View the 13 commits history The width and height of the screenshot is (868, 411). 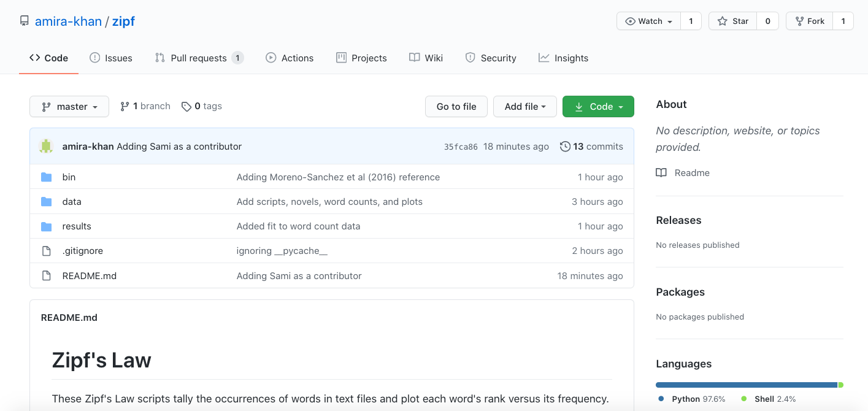591,147
